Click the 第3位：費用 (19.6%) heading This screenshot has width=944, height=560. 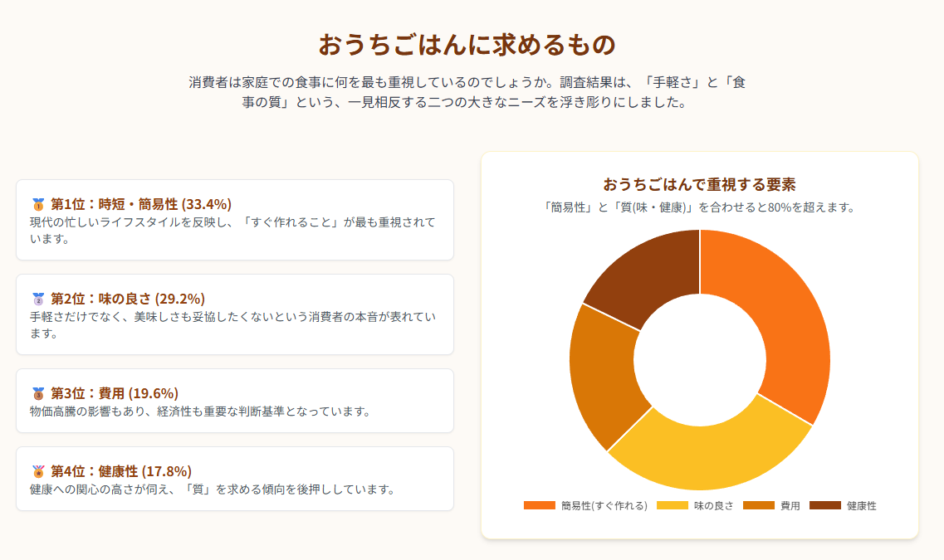tap(114, 393)
